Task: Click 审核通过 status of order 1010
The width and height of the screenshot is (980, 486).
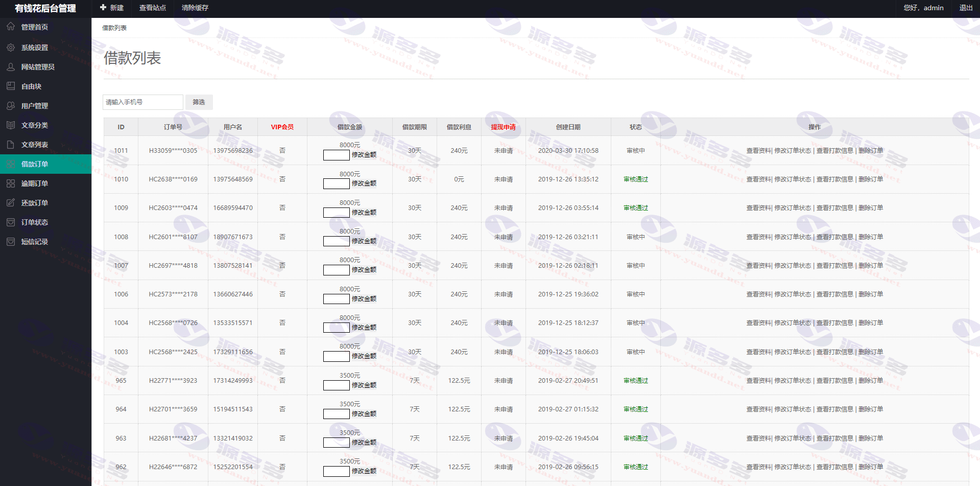Action: [636, 179]
